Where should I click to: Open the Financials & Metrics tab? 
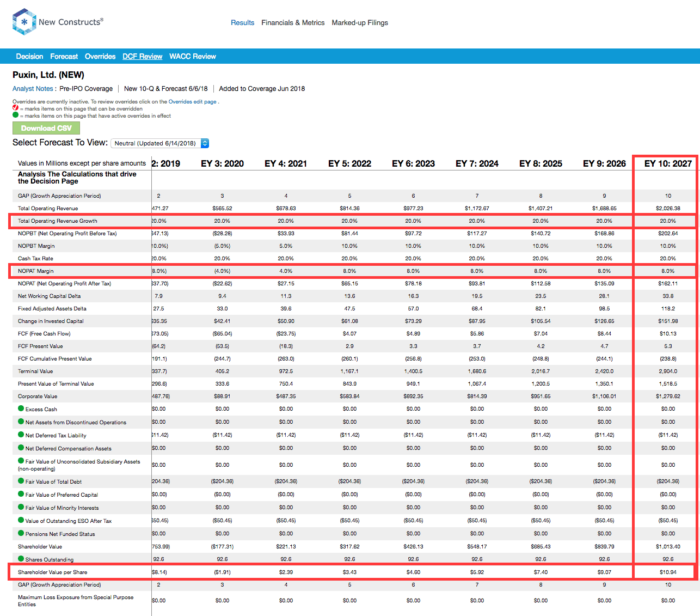[x=293, y=23]
